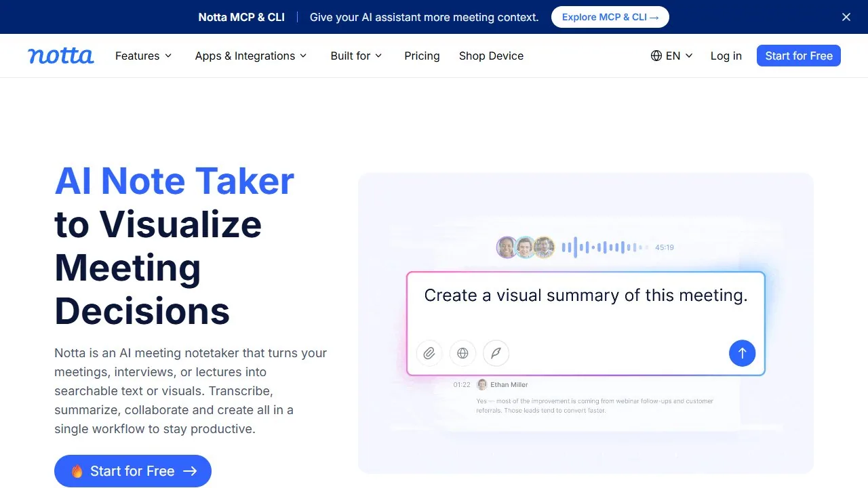
Task: Open the Built for dropdown
Action: (357, 56)
